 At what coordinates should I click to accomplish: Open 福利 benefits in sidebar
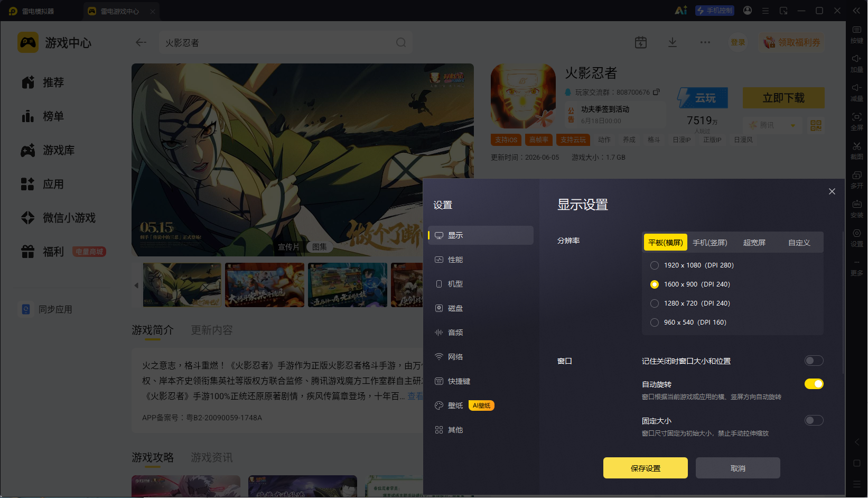53,252
